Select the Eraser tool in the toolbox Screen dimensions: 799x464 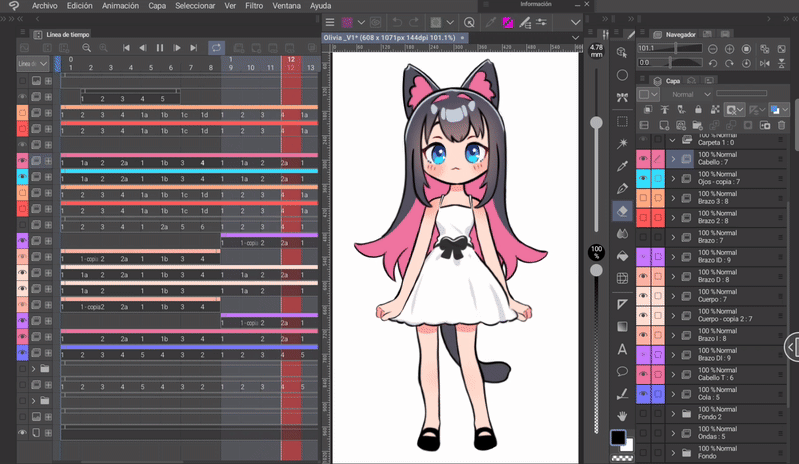(x=622, y=211)
